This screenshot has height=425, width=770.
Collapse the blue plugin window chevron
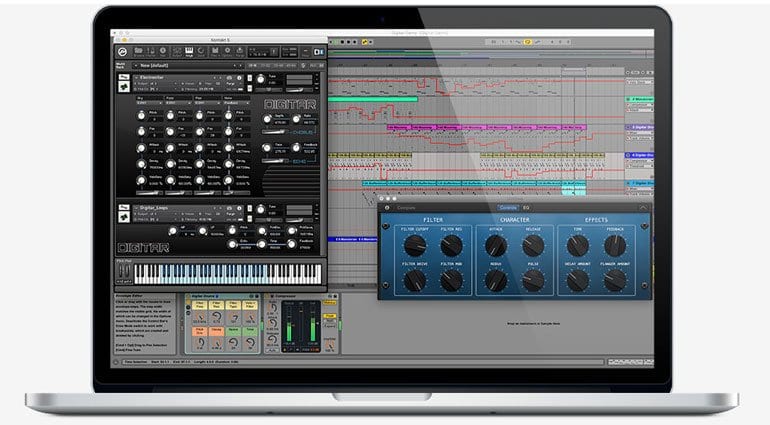coord(643,207)
